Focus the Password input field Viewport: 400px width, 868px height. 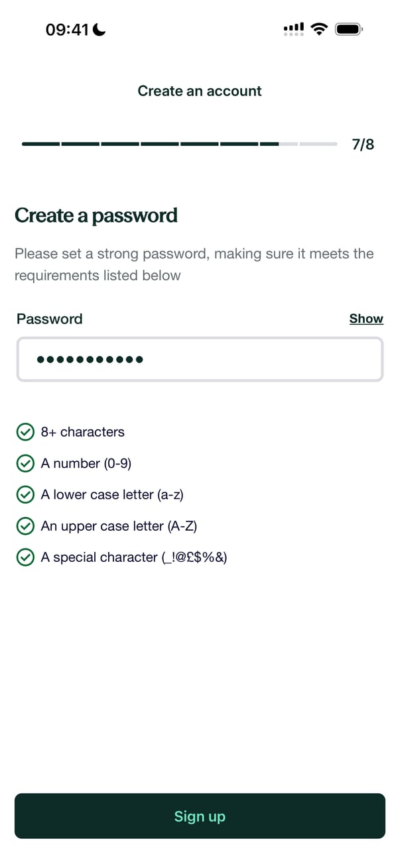click(200, 360)
